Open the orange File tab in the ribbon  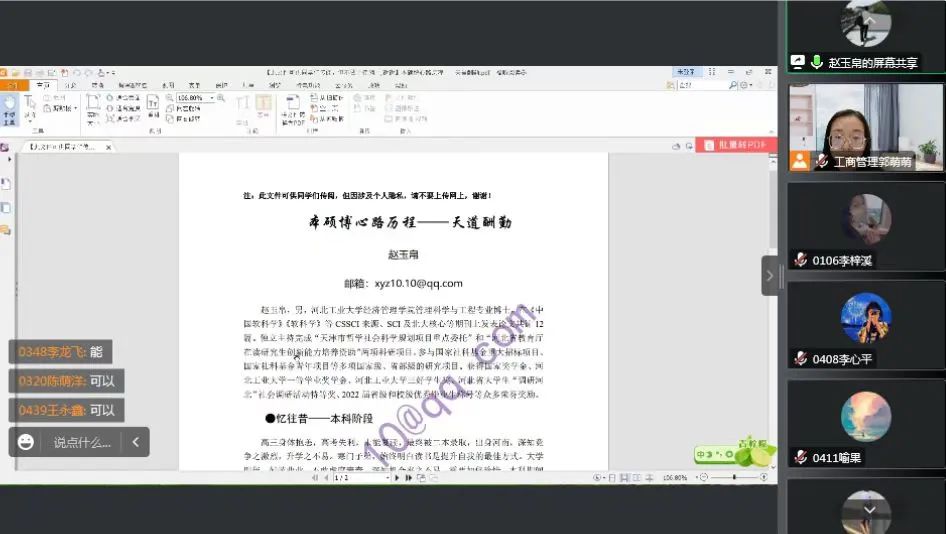click(x=10, y=85)
